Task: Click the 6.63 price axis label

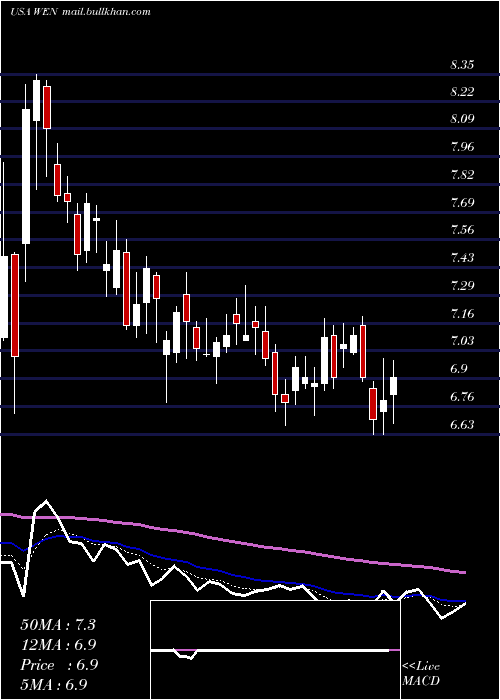Action: 462,424
